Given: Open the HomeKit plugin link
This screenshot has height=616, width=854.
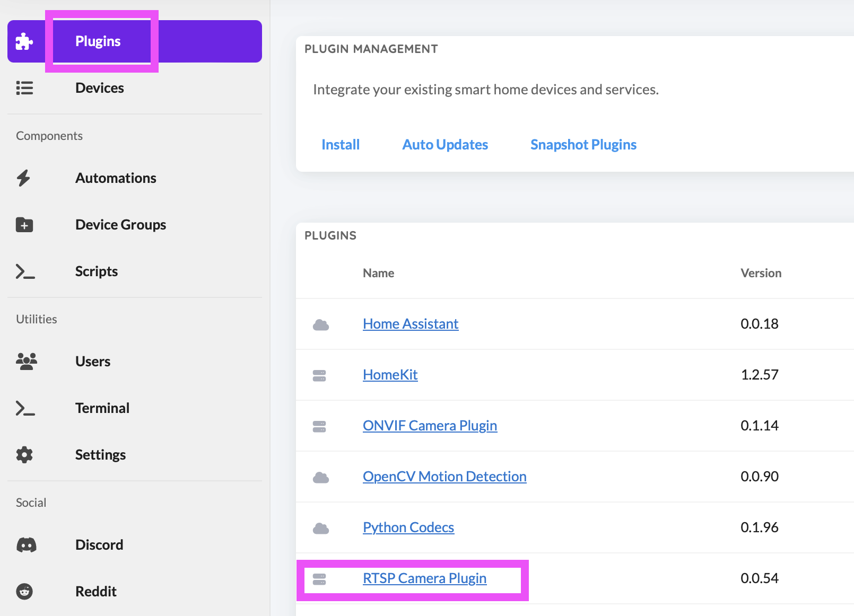Looking at the screenshot, I should click(x=390, y=375).
